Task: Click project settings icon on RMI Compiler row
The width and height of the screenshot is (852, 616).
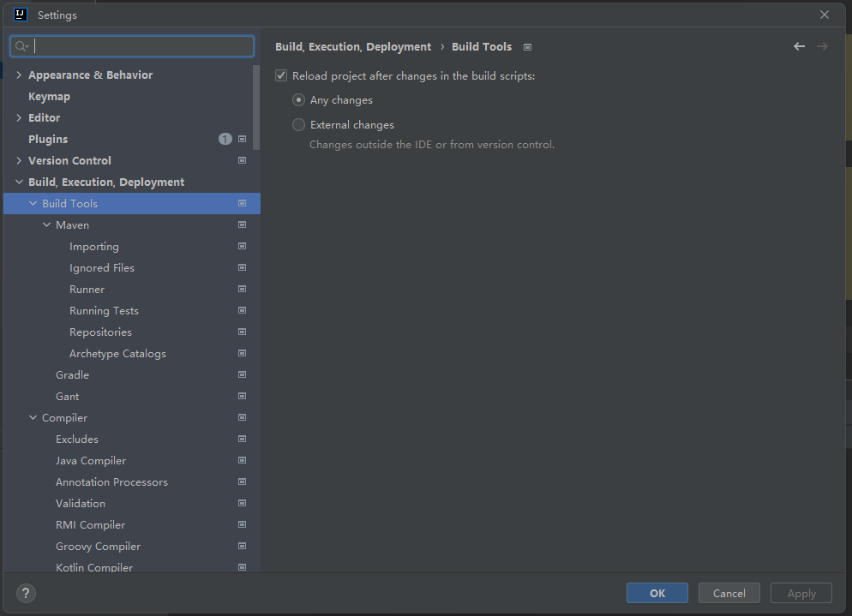Action: (x=243, y=524)
